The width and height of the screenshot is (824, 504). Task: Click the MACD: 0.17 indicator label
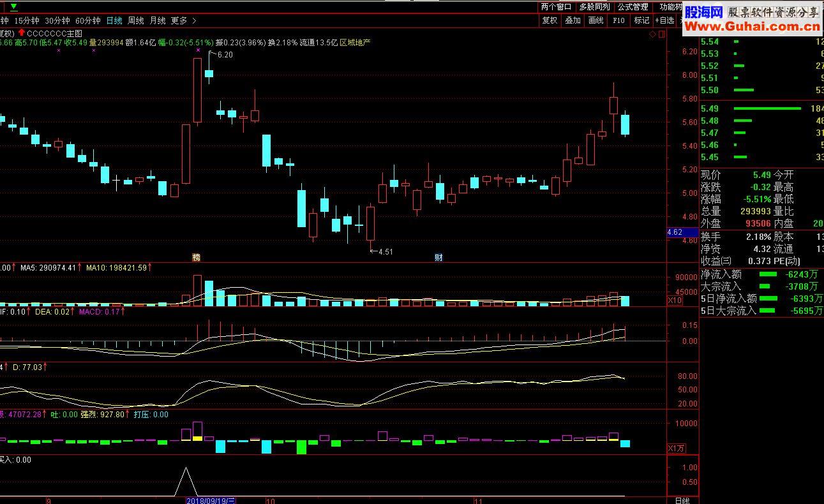click(x=100, y=312)
